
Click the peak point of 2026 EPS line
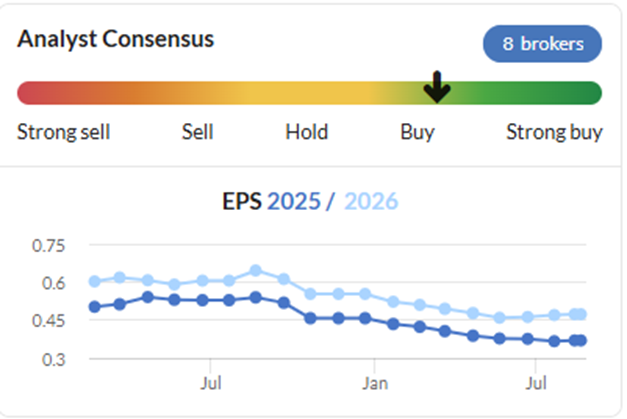[x=256, y=271]
